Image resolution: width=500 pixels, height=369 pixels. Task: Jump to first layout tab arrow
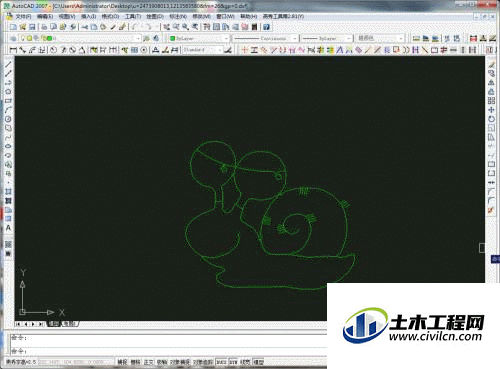[x=19, y=324]
